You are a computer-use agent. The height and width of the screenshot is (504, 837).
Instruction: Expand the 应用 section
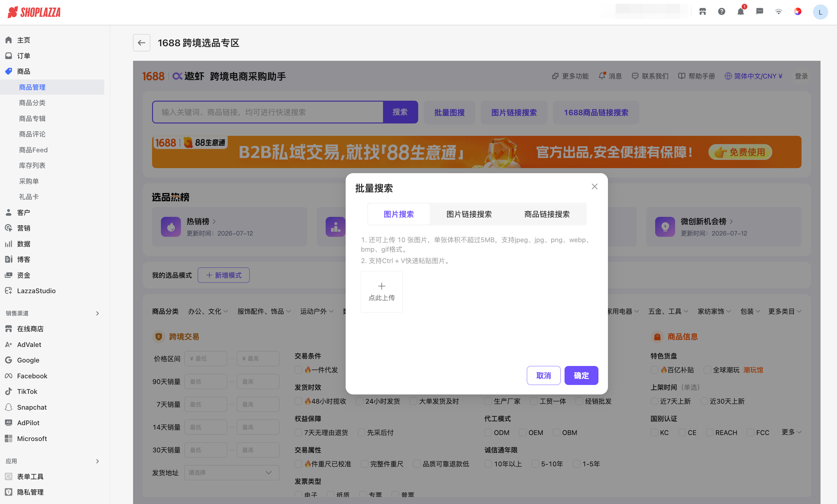tap(98, 461)
